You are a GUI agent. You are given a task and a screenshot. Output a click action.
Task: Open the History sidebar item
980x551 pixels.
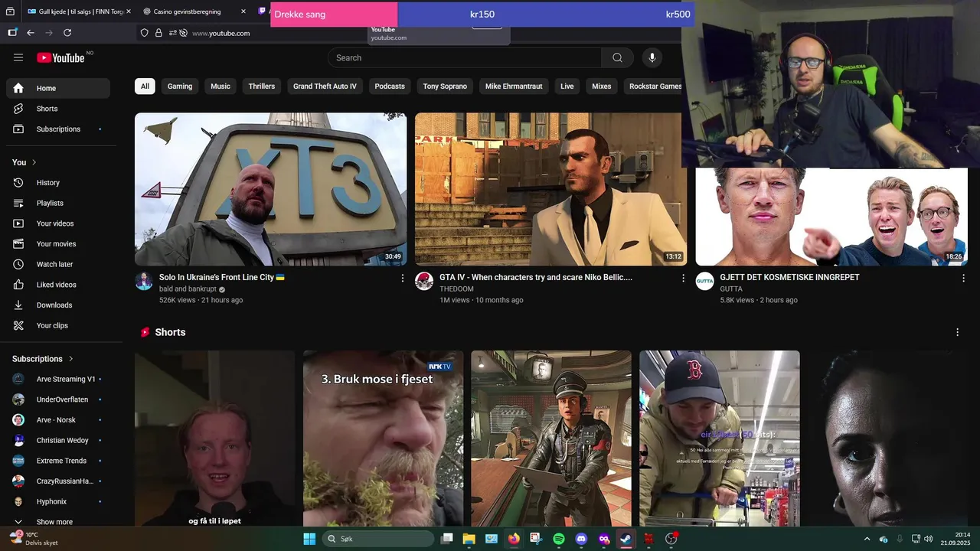click(58, 183)
